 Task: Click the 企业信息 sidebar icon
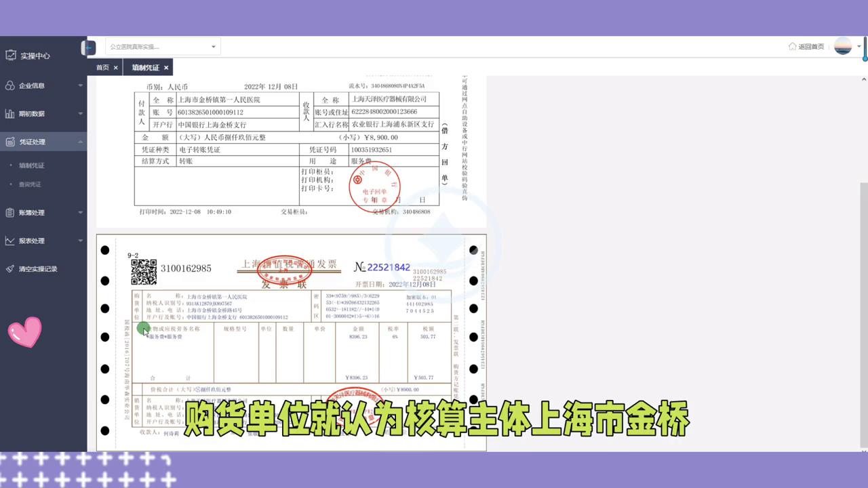pos(12,85)
